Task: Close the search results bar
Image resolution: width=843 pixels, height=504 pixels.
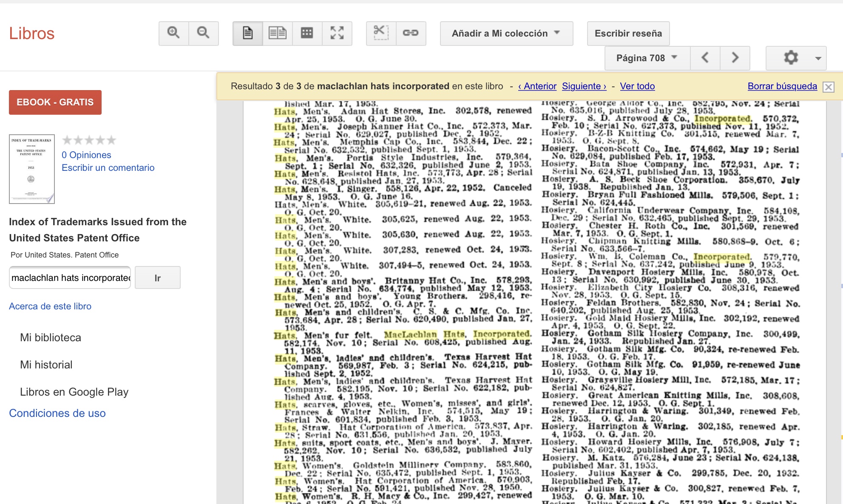Action: tap(828, 87)
